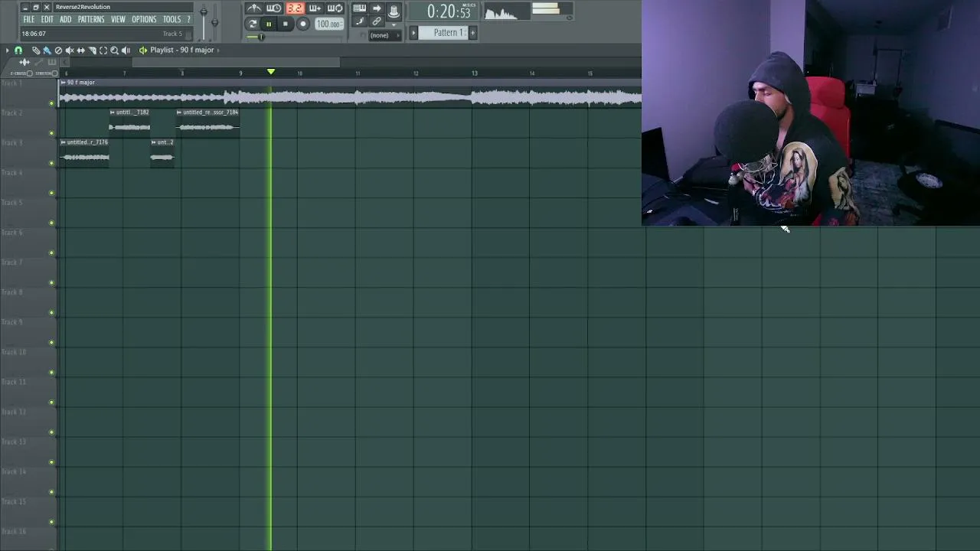Toggle the playlist snap magnet icon
This screenshot has width=980, height=551.
tap(18, 51)
